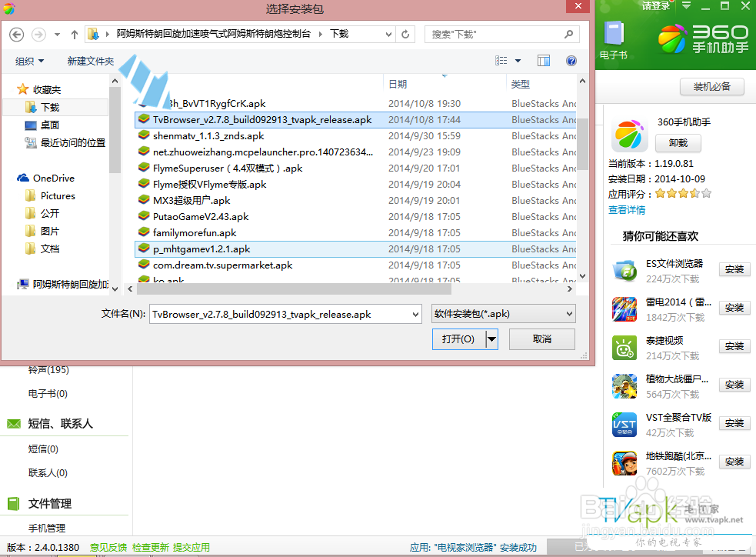Install 雷电2014 via 安装 button
The width and height of the screenshot is (756, 557).
(x=734, y=308)
